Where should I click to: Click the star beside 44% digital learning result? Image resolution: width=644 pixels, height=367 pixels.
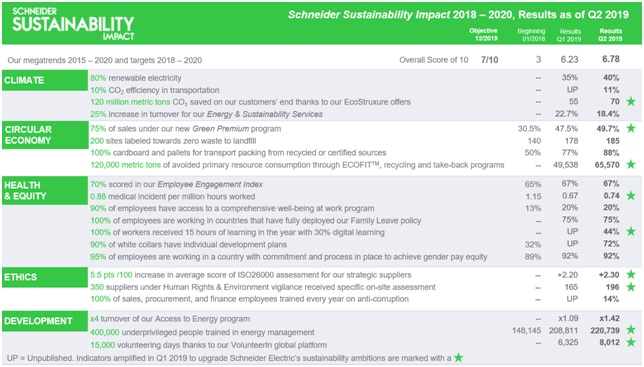pyautogui.click(x=631, y=231)
